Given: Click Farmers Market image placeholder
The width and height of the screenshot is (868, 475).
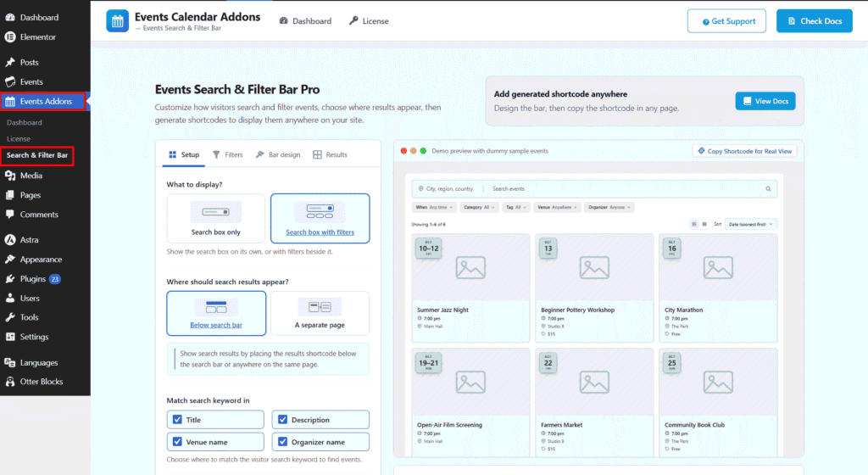Looking at the screenshot, I should tap(594, 382).
